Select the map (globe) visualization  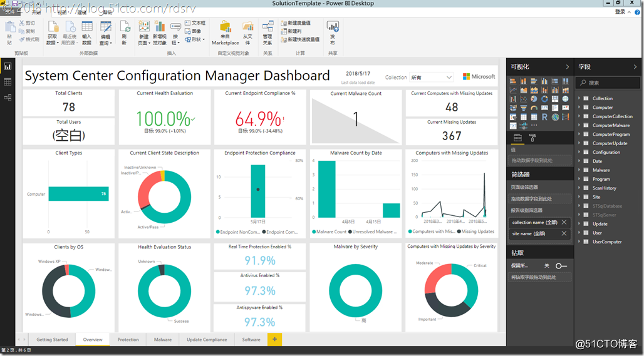pos(566,99)
